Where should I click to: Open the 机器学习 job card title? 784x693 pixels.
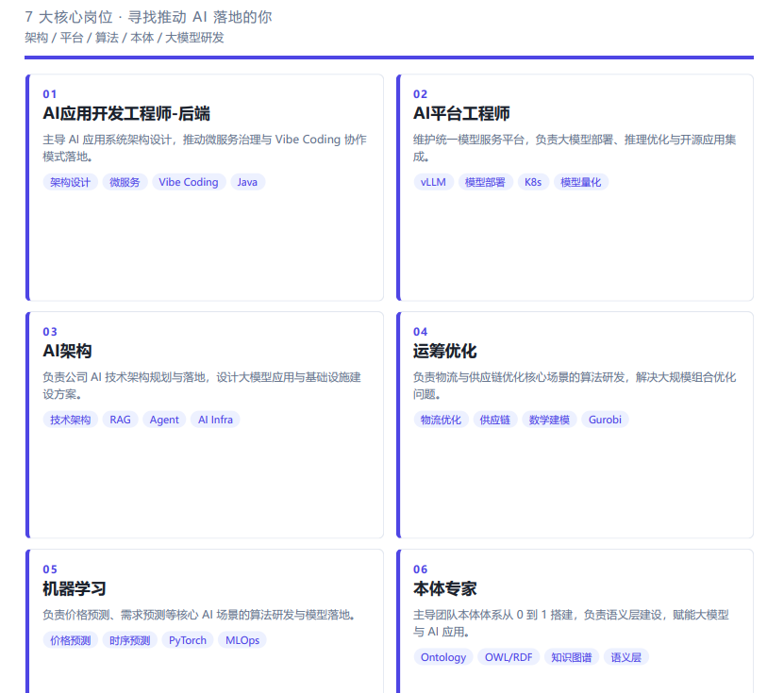(74, 588)
